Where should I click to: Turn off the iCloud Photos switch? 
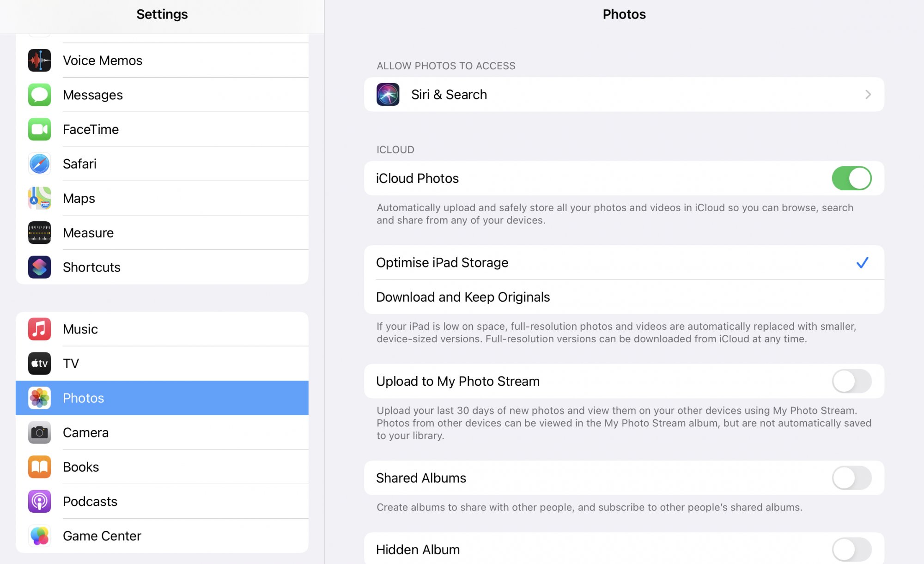[x=851, y=178]
